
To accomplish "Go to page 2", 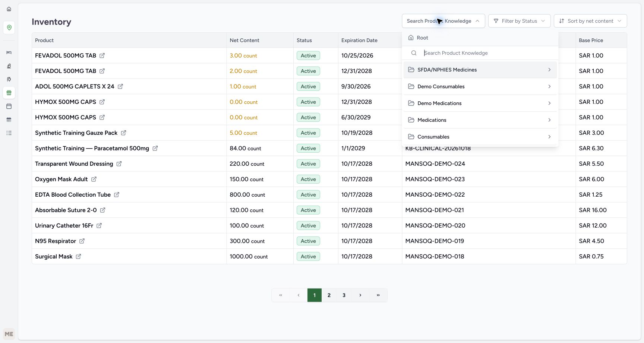I will (329, 295).
